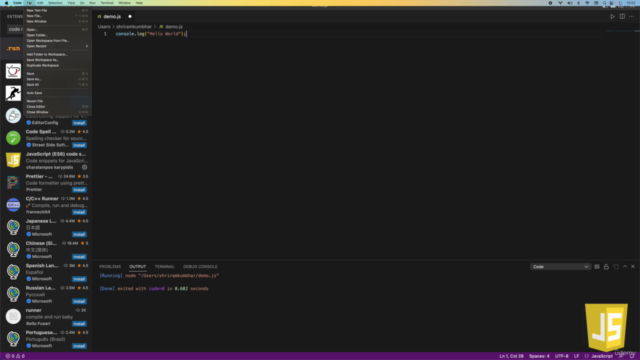Viewport: 640px width, 360px height.
Task: Open Spanish Language Pack globe icon
Action: tap(13, 271)
